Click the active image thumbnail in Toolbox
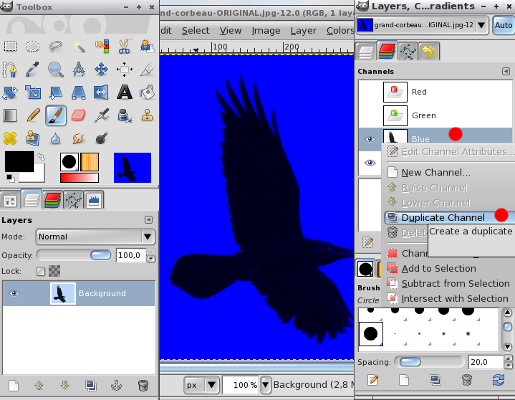515x400 pixels. [x=132, y=168]
